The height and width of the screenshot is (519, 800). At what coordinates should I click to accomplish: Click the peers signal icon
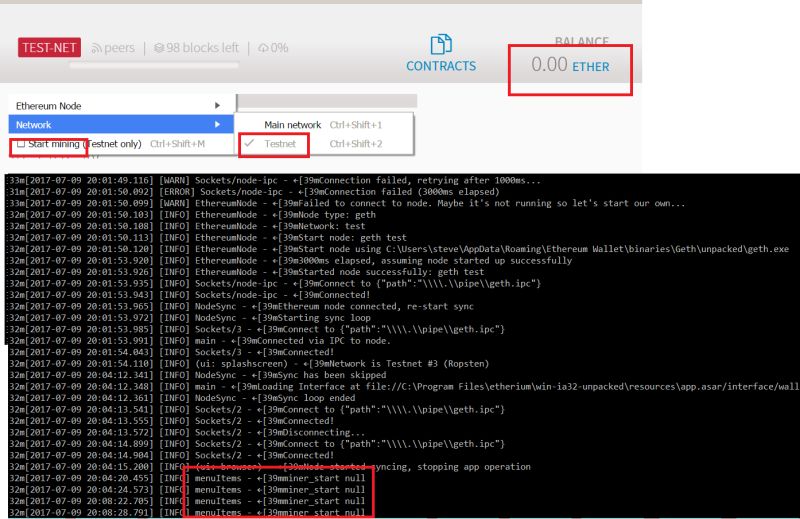click(96, 48)
